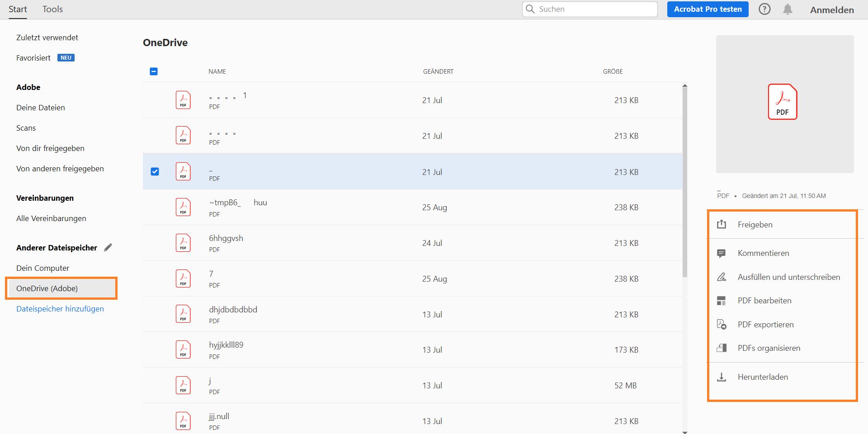Viewport: 868px width, 434px height.
Task: Click the scroll down arrow of the file list
Action: point(685,432)
